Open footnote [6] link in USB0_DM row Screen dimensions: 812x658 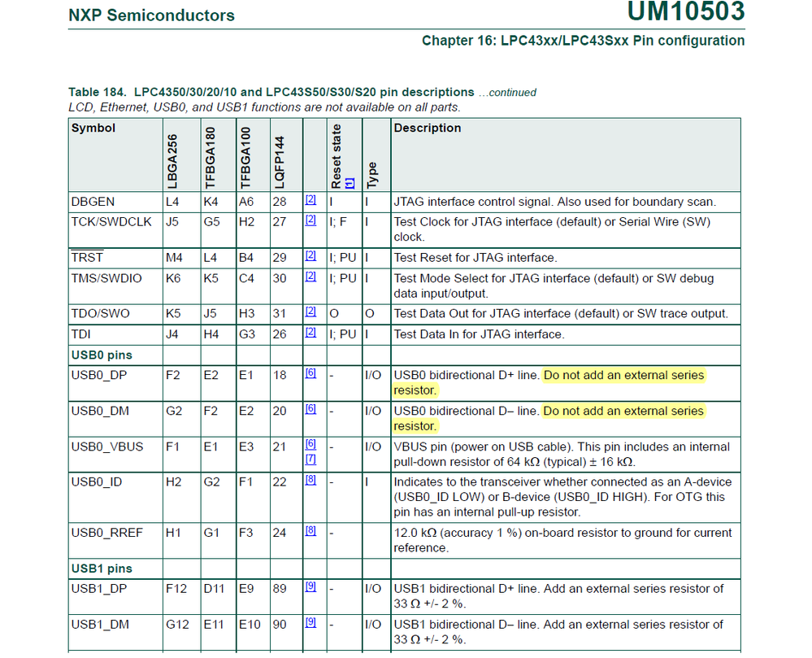(x=310, y=409)
